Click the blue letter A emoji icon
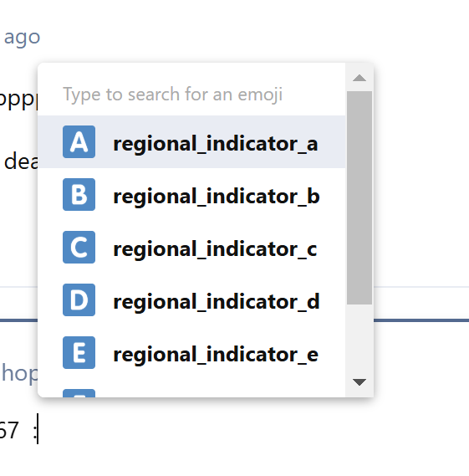This screenshot has width=469, height=476. (79, 141)
